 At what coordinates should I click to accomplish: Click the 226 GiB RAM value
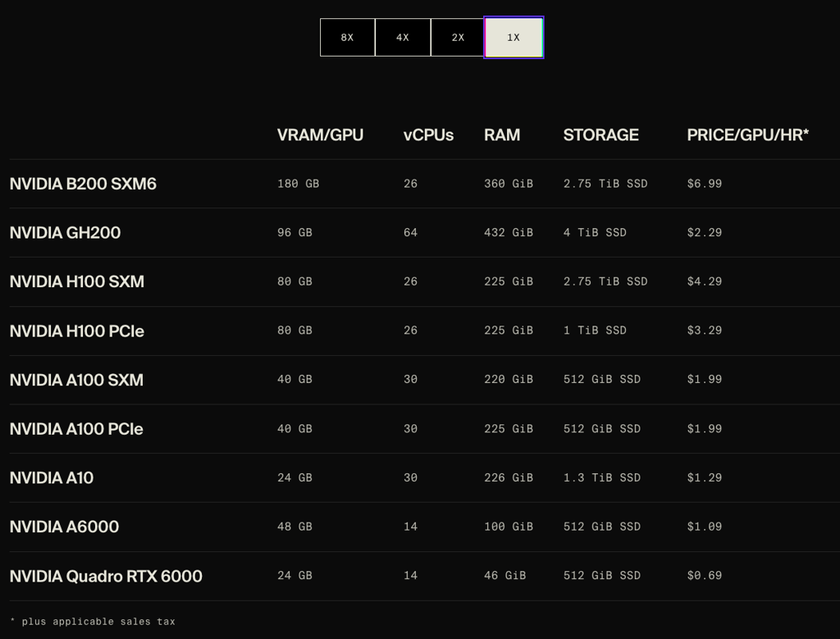[x=509, y=477]
